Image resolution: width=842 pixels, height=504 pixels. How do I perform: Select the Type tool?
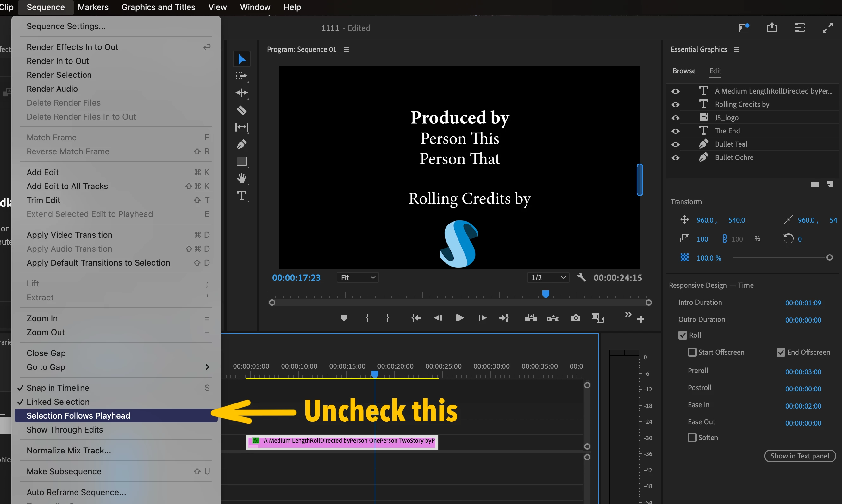coord(242,196)
